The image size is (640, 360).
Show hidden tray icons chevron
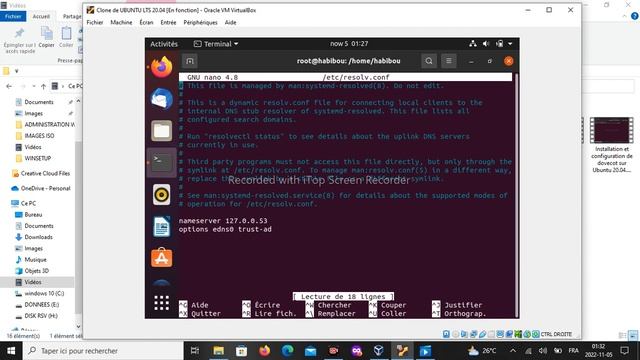(x=513, y=351)
